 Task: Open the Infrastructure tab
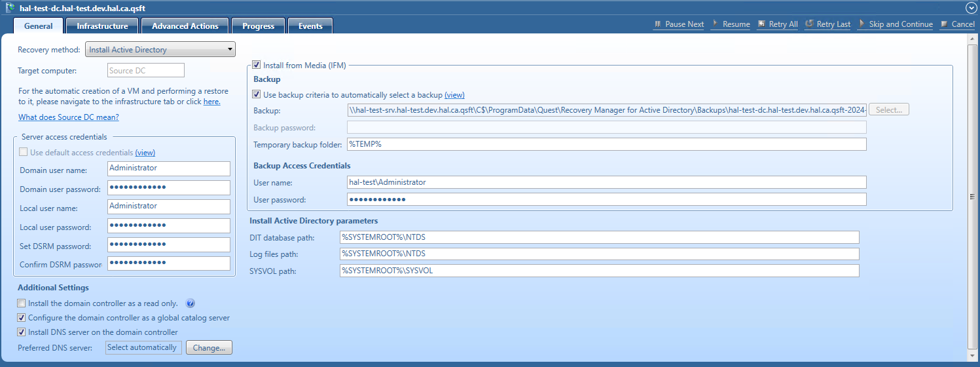[x=102, y=26]
